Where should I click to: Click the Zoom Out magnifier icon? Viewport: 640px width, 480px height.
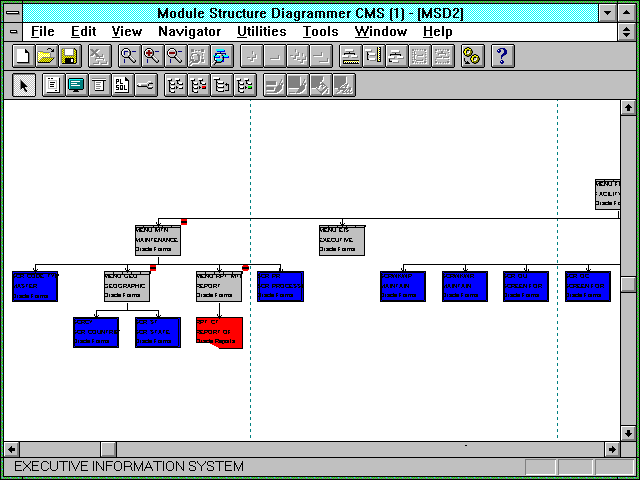pyautogui.click(x=174, y=56)
